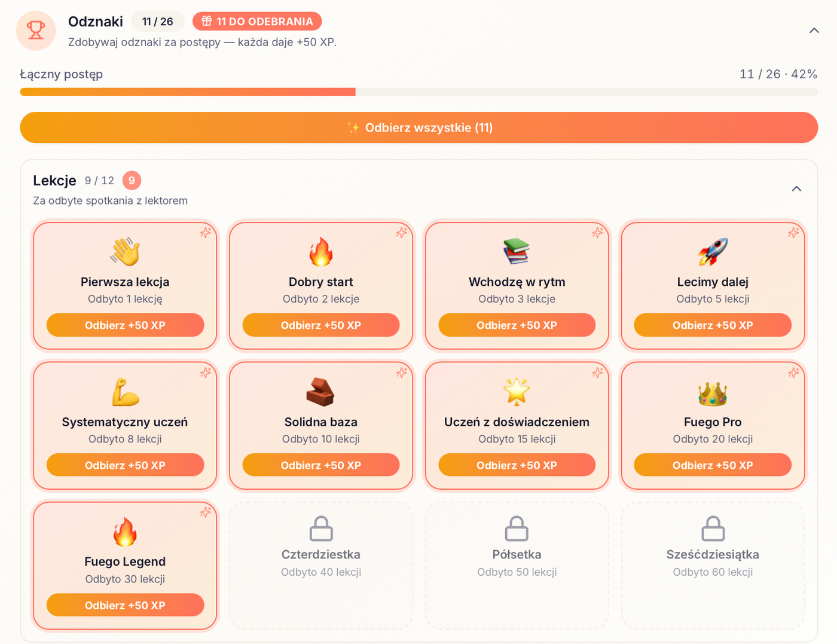
Task: Claim +50 XP for Fuego Legend
Action: (x=125, y=605)
